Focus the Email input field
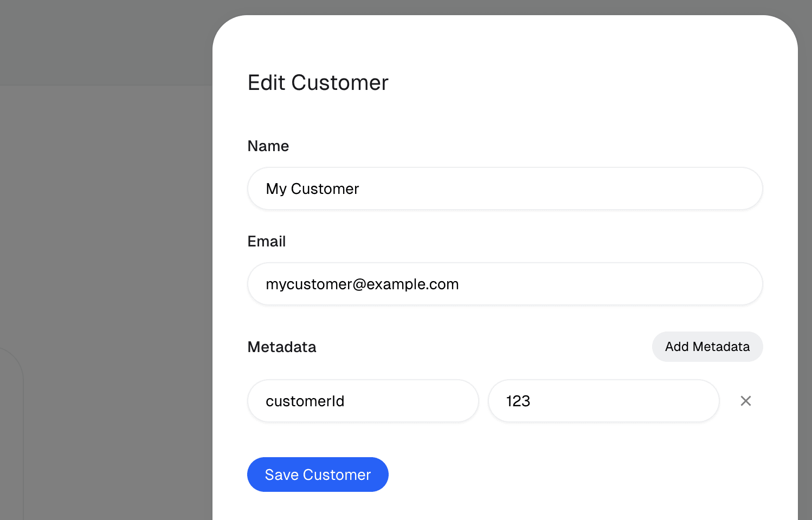This screenshot has height=520, width=812. 505,284
